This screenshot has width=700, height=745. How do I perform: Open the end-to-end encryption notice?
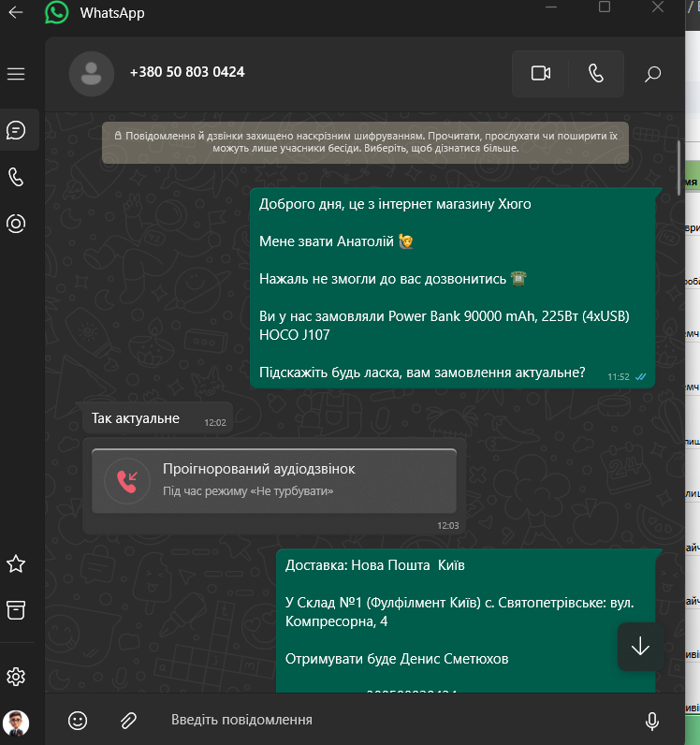click(366, 142)
